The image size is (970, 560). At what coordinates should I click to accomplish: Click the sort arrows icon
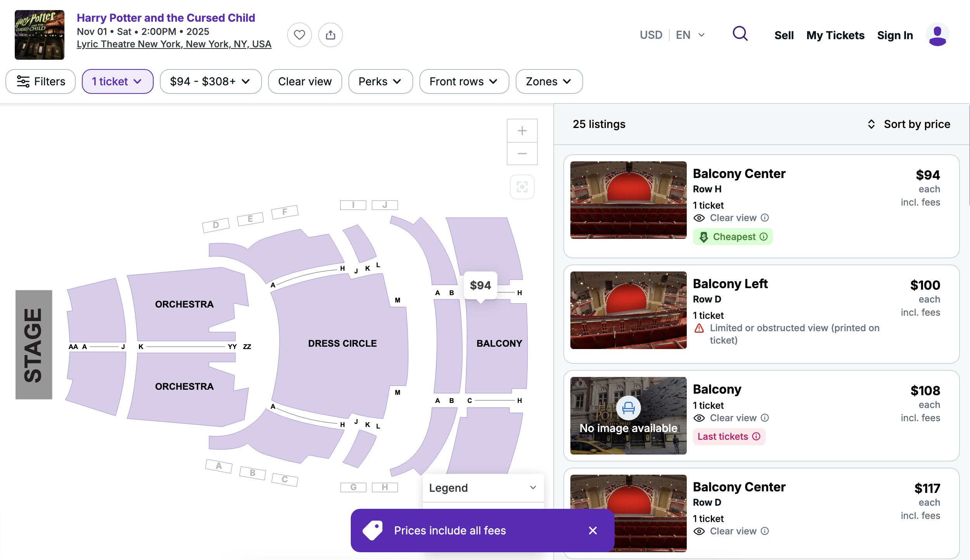(871, 124)
